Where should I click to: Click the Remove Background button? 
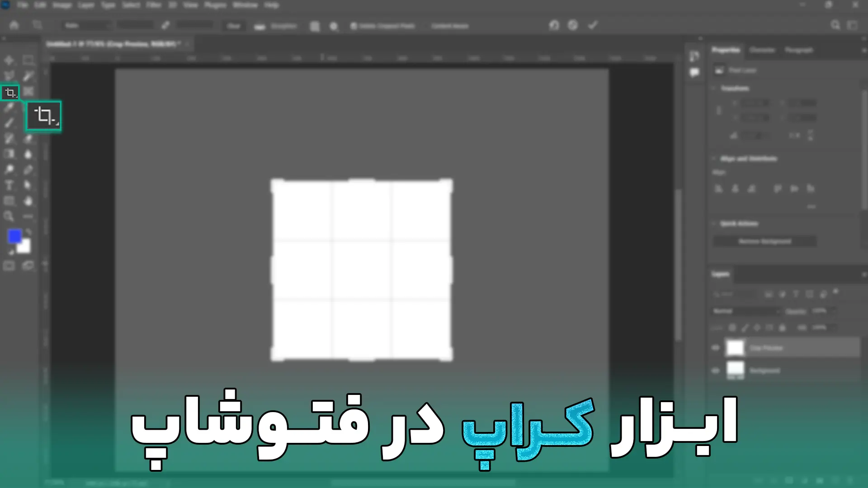click(x=765, y=241)
